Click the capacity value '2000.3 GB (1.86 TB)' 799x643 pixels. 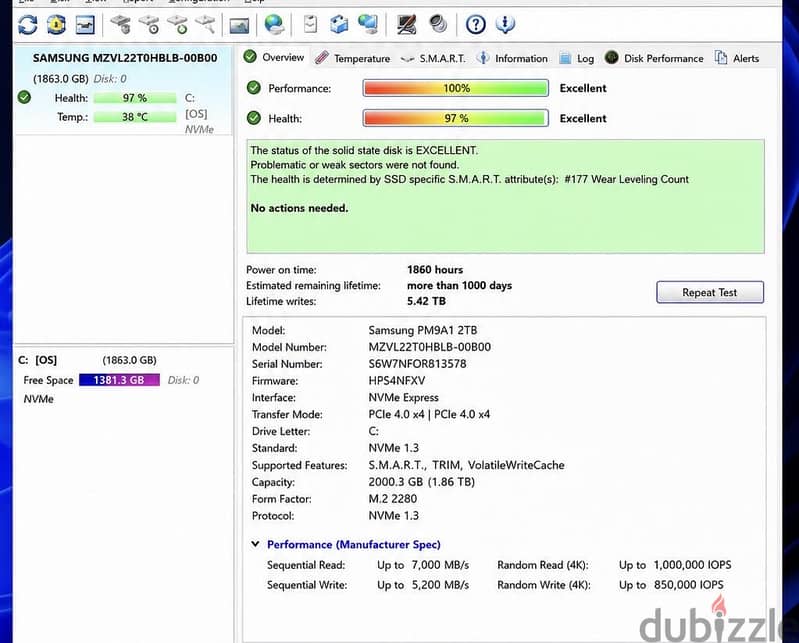point(421,482)
